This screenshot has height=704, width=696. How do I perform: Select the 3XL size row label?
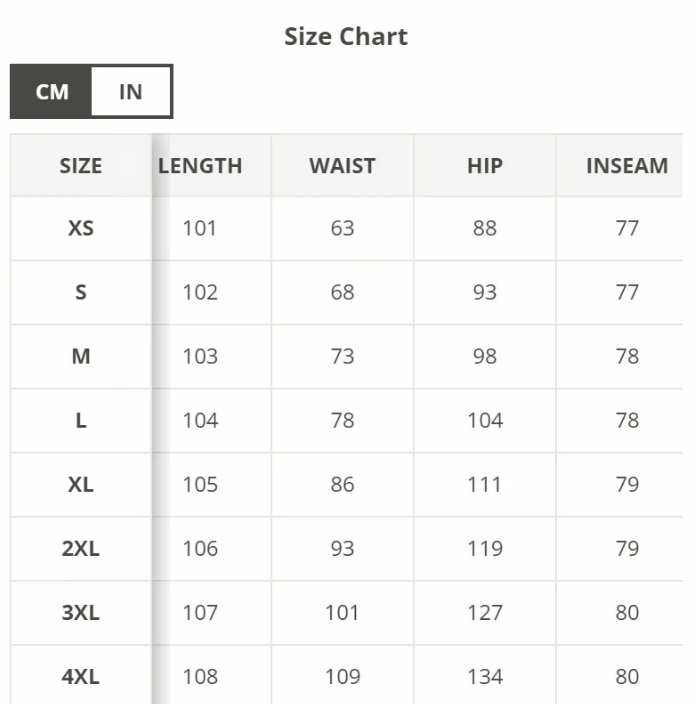click(81, 612)
